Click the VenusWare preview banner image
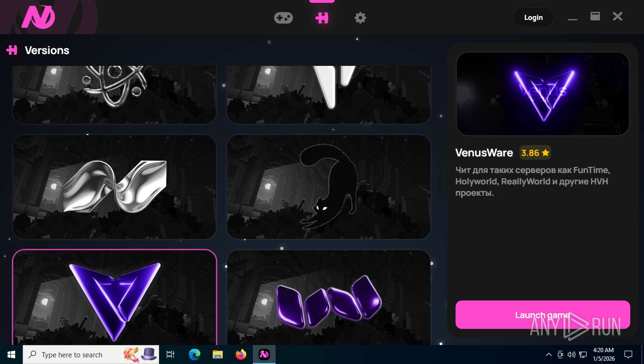This screenshot has height=364, width=644. coord(543,93)
